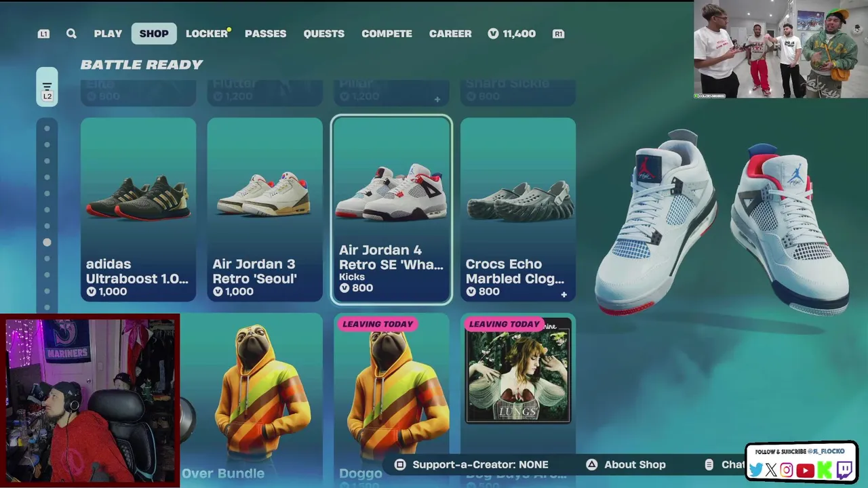
Task: Open the Chat menu button
Action: (724, 464)
